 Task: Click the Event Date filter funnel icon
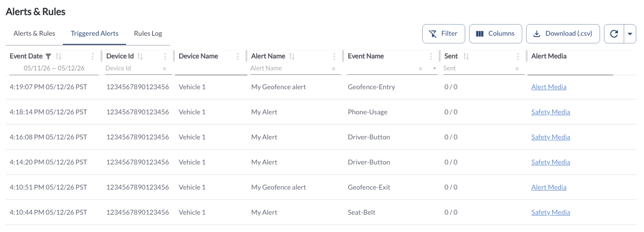tap(48, 56)
